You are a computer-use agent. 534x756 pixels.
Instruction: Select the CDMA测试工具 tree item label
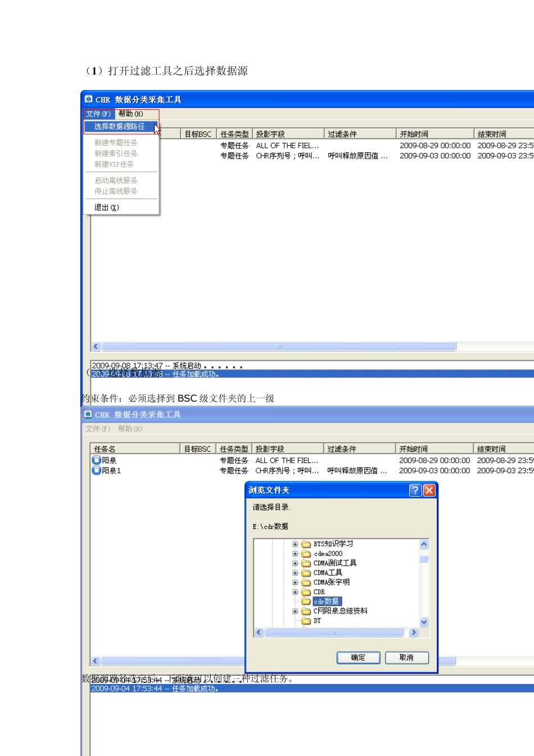(x=335, y=563)
